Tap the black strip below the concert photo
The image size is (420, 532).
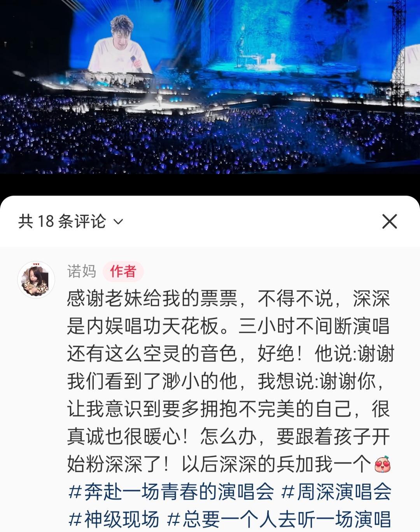coord(210,185)
